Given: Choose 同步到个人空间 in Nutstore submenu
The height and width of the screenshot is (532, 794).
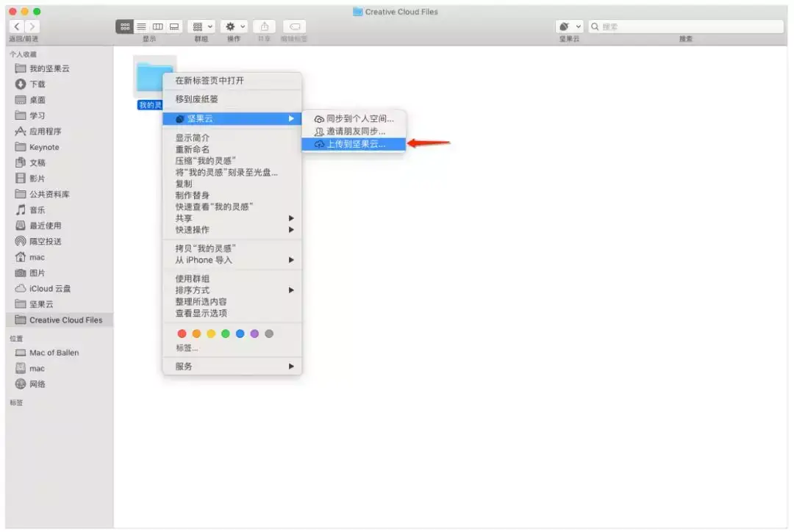Looking at the screenshot, I should 354,118.
